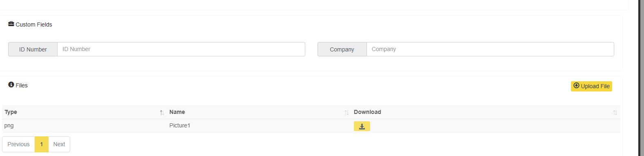
Task: Click the ID Number label addon
Action: pyautogui.click(x=33, y=49)
